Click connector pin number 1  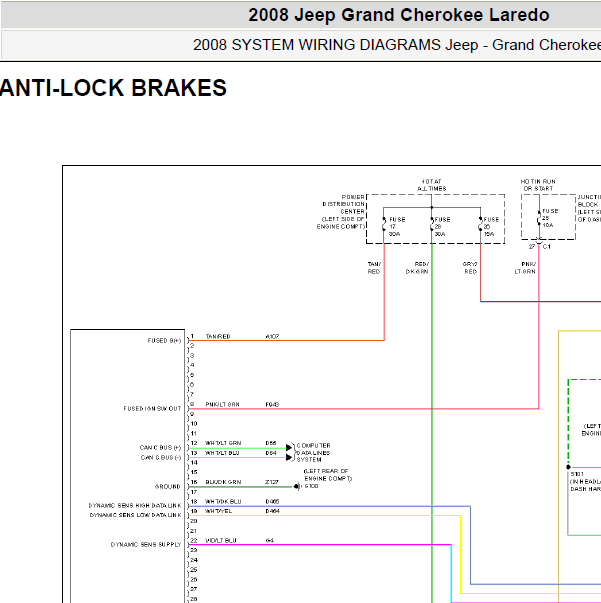[x=192, y=336]
